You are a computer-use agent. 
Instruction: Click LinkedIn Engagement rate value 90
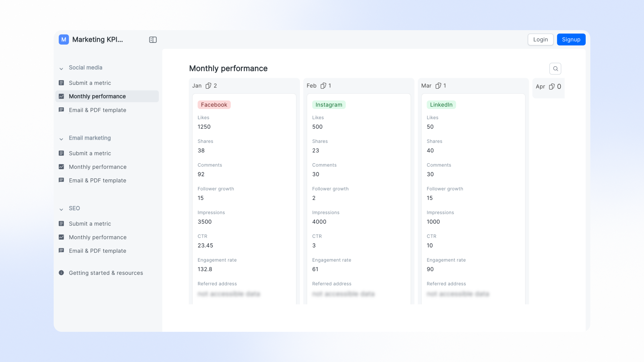point(430,269)
